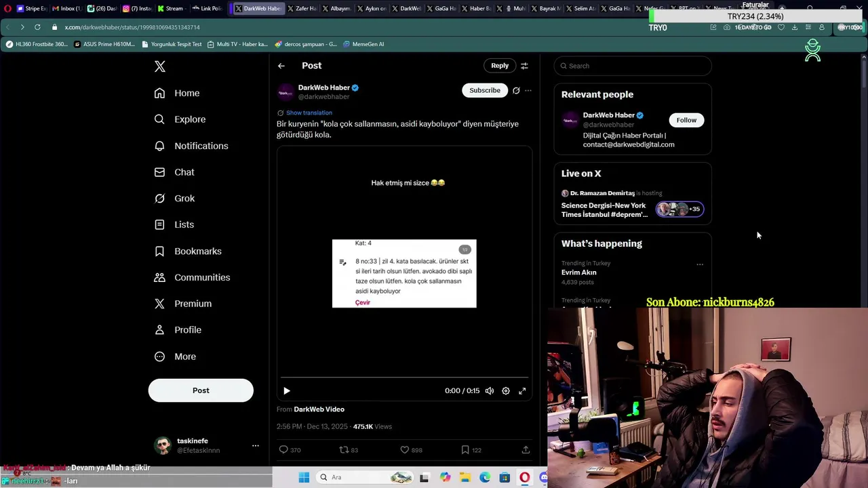Click the Profile icon in the sidebar

(x=159, y=330)
